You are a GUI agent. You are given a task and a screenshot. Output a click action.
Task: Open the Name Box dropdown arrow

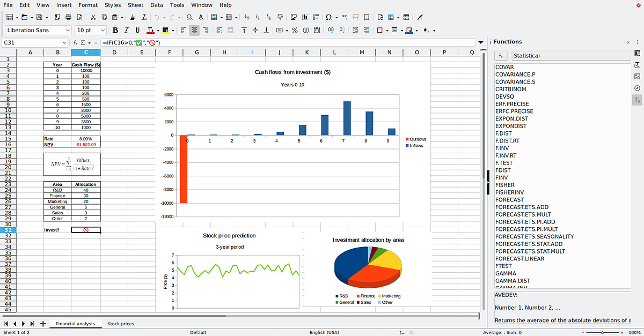(x=64, y=43)
